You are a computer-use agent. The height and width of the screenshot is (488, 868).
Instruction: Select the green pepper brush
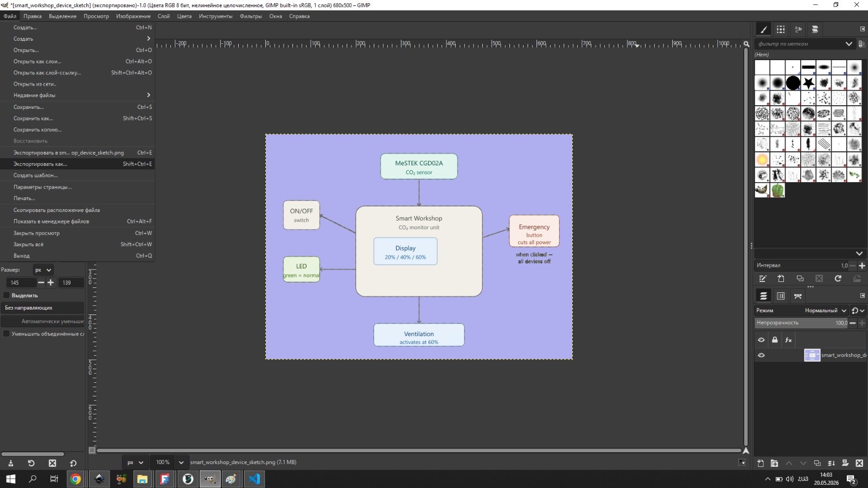coord(778,190)
